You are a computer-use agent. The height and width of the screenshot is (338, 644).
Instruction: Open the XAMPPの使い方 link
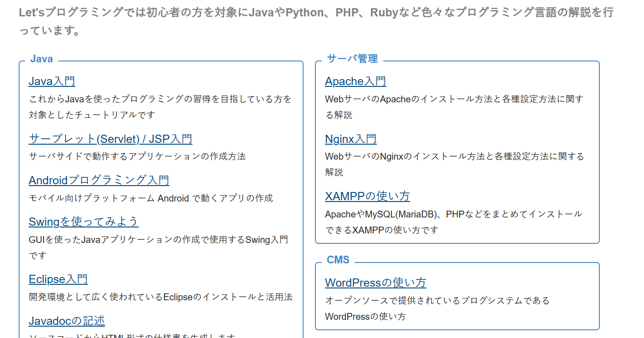pos(368,196)
